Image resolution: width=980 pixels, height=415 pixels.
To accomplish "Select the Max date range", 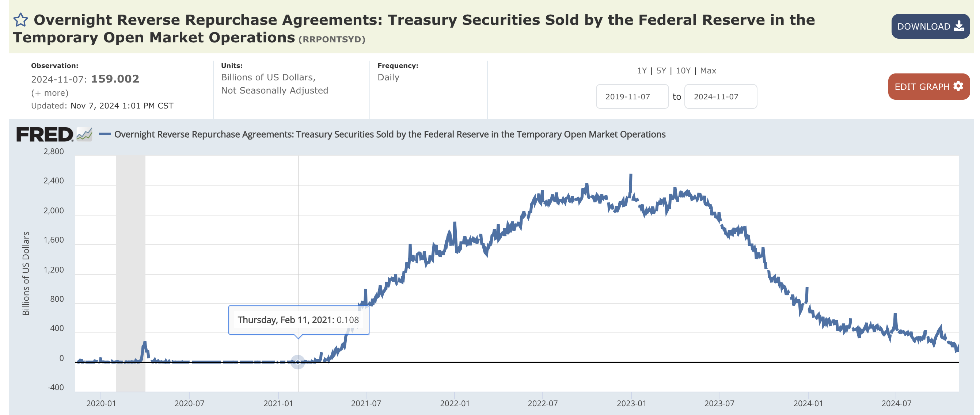I will pos(708,71).
